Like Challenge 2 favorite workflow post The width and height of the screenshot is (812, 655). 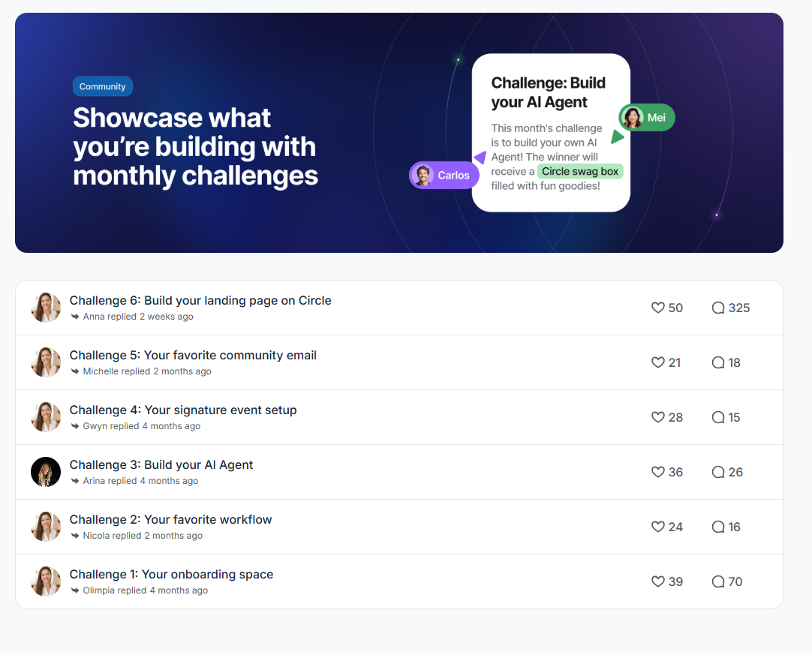click(x=657, y=527)
